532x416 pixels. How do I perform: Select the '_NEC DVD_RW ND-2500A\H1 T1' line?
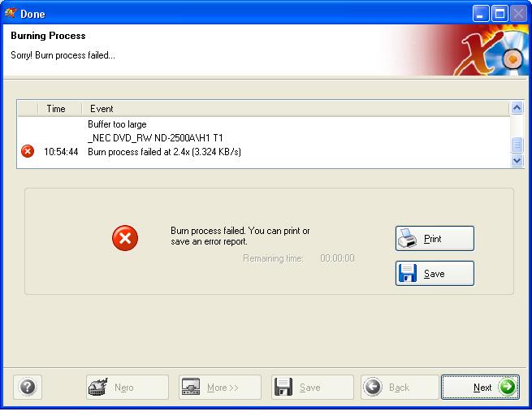click(x=155, y=138)
